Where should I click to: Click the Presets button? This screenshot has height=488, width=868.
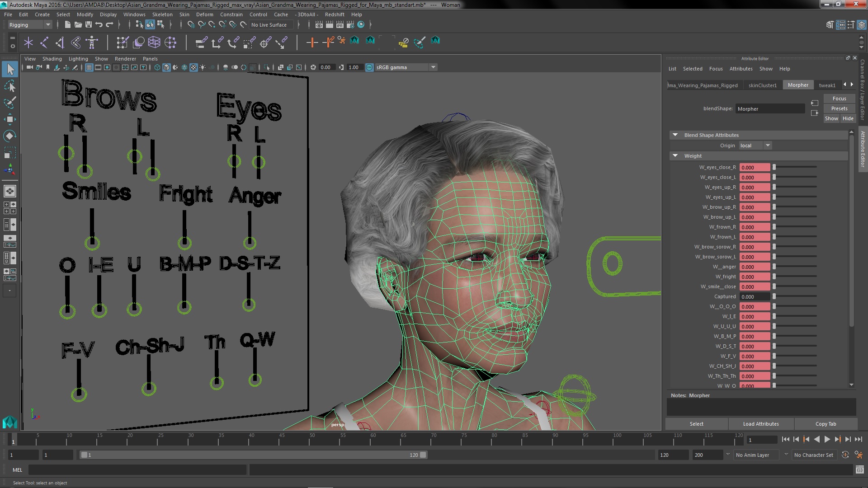839,108
